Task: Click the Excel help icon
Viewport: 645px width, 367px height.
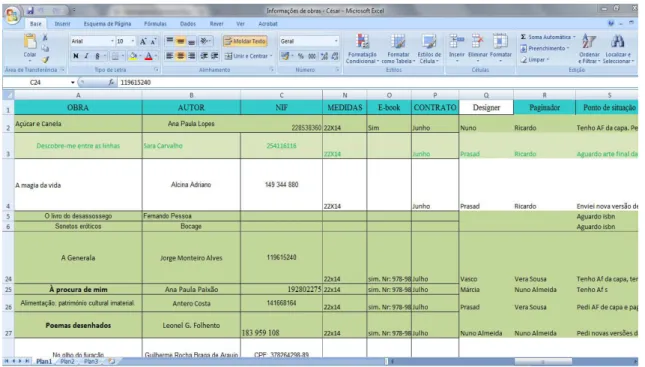Action: pyautogui.click(x=611, y=23)
